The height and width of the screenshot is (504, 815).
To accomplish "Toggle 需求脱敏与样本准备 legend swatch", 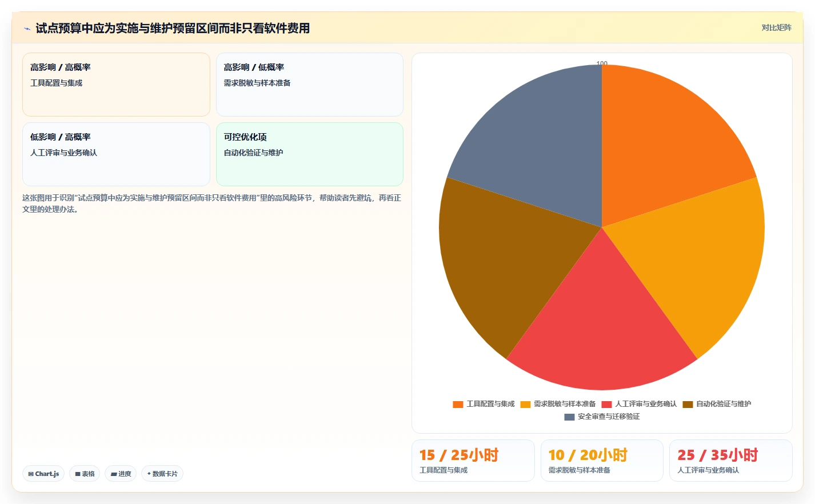I will click(x=525, y=404).
